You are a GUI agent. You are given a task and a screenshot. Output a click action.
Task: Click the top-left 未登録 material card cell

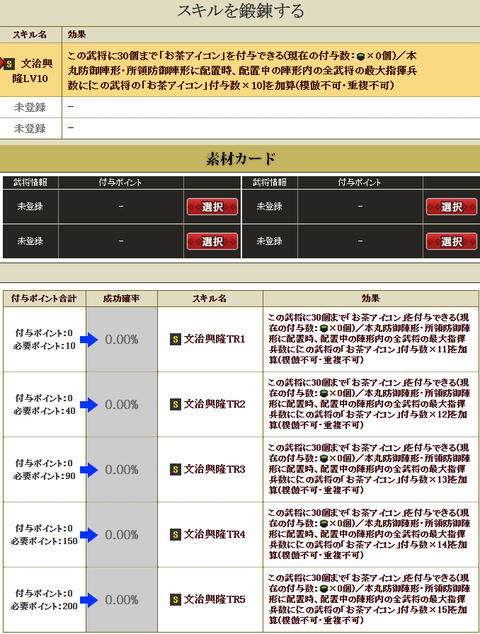point(30,207)
